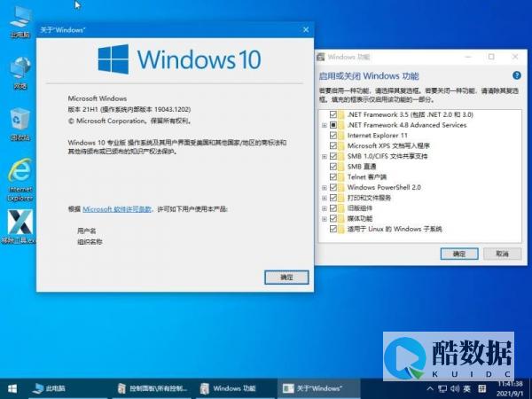
Task: Expand the SMB 1.0/CIFS 文件共享支持 node
Action: click(325, 156)
